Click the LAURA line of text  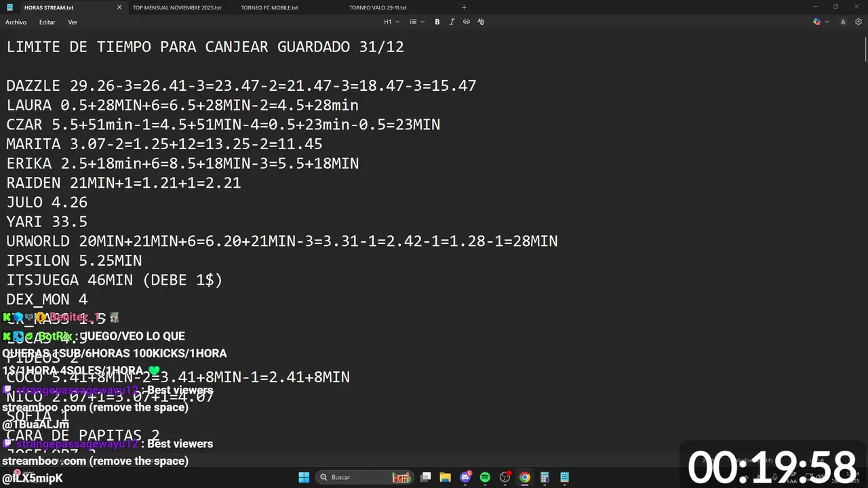[x=182, y=105]
